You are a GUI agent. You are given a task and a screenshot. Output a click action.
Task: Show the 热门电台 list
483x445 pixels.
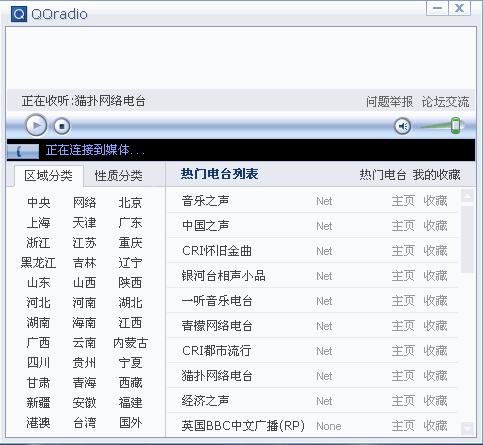(x=383, y=175)
